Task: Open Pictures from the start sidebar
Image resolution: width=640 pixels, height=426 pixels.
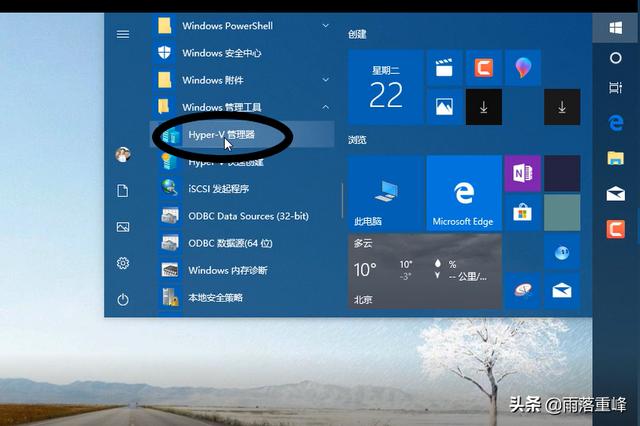Action: [123, 227]
